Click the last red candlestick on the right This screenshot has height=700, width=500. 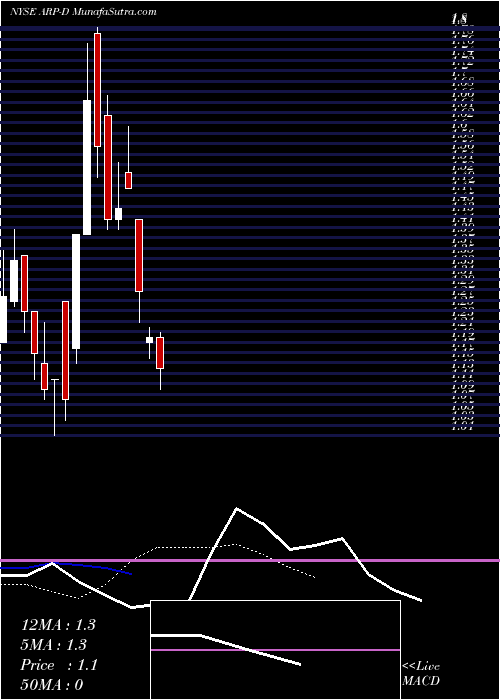[x=160, y=353]
